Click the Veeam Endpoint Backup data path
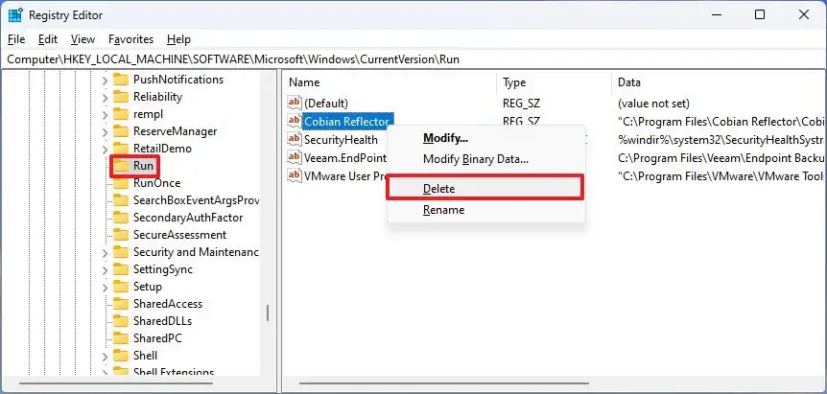The image size is (827, 394). (x=720, y=157)
